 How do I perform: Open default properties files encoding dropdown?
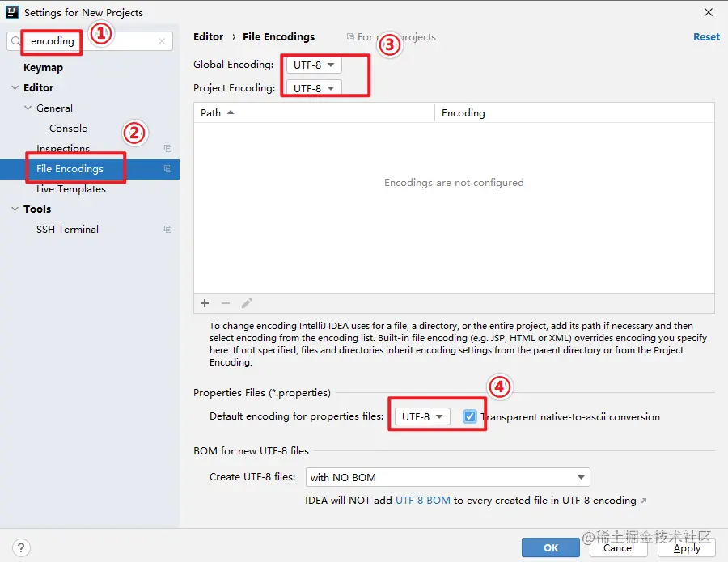click(x=422, y=416)
